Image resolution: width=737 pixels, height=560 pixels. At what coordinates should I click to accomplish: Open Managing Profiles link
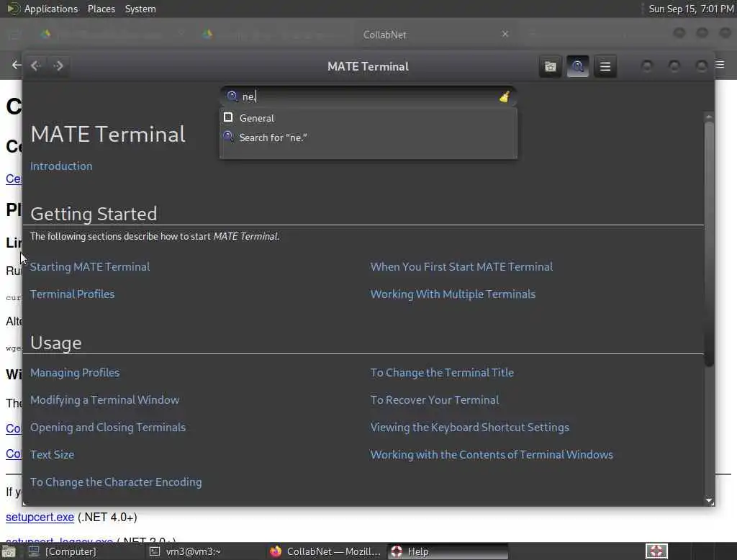[75, 372]
